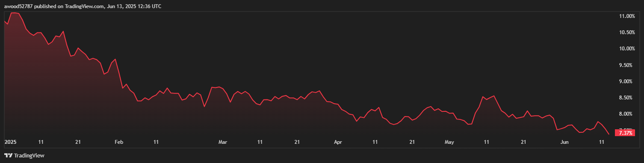The width and height of the screenshot is (644, 163).
Task: Click the TradingView wordmark text at bottom
Action: (x=29, y=156)
